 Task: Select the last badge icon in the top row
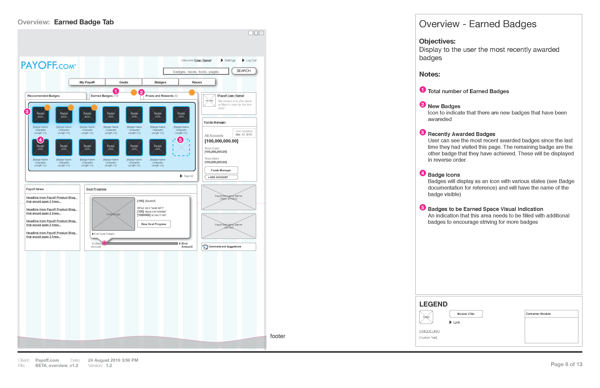pos(181,115)
